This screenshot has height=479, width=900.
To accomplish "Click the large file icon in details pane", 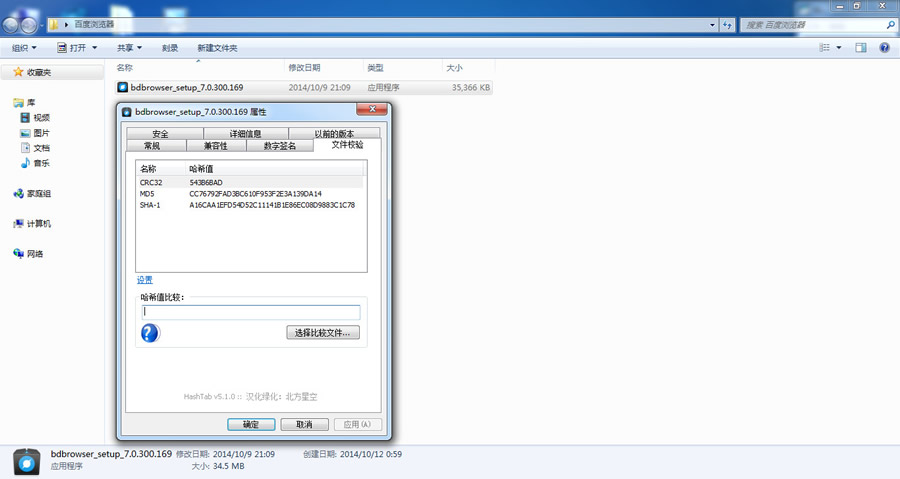I will point(26,462).
